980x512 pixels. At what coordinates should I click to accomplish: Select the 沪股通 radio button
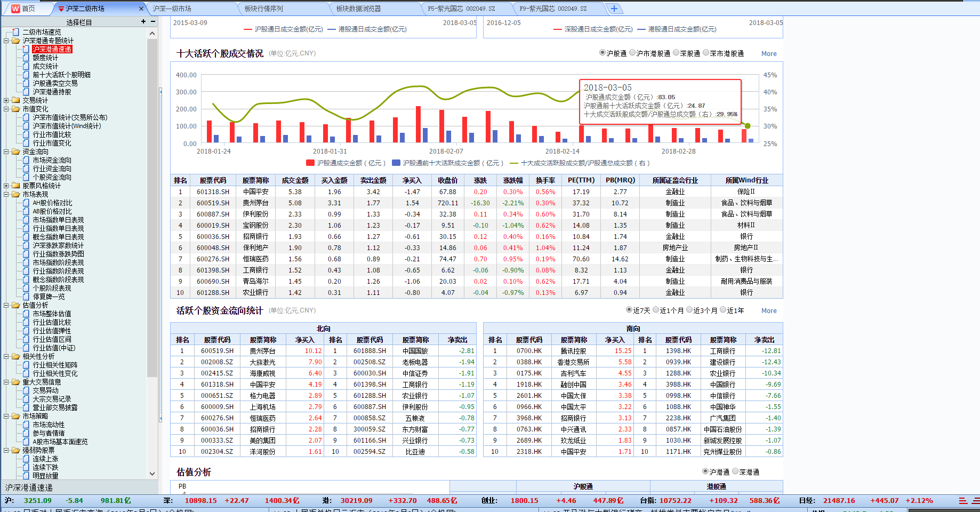[x=603, y=53]
